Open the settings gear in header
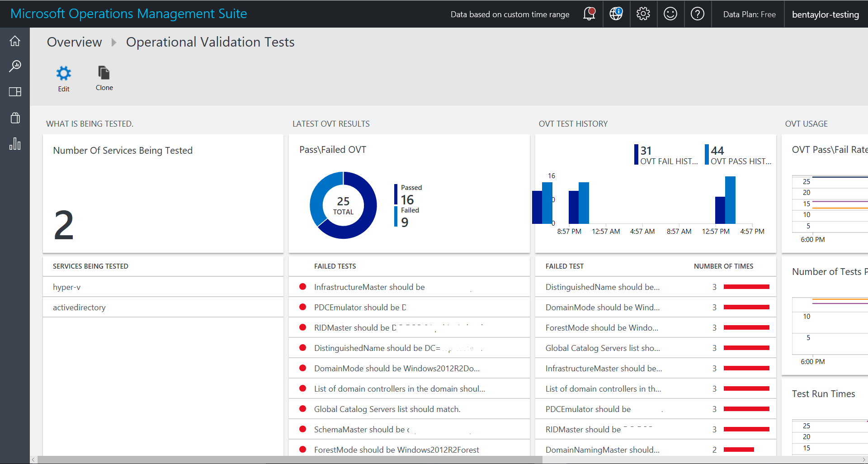Screen dimensions: 868x464 (643, 14)
